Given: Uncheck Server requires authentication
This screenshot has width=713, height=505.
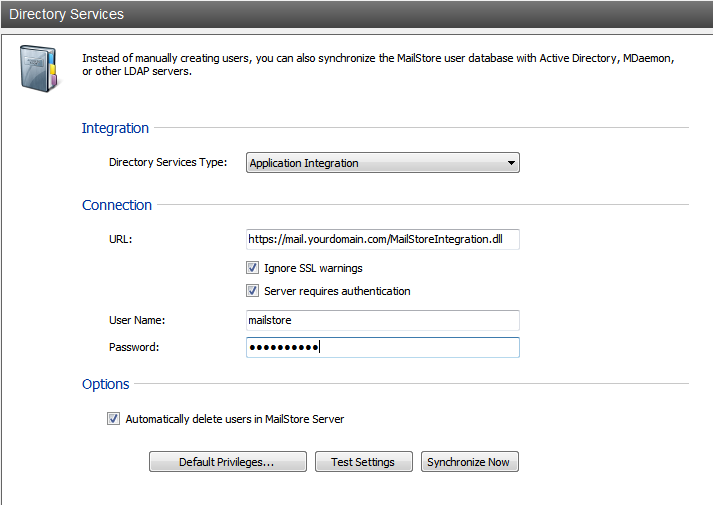Looking at the screenshot, I should tap(252, 290).
